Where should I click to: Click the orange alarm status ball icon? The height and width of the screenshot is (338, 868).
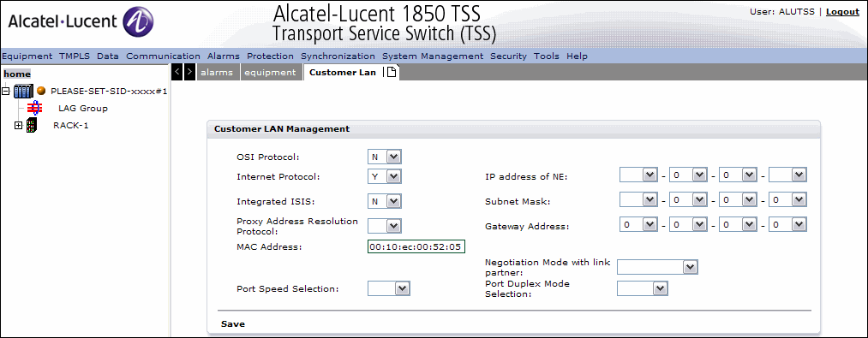click(41, 91)
